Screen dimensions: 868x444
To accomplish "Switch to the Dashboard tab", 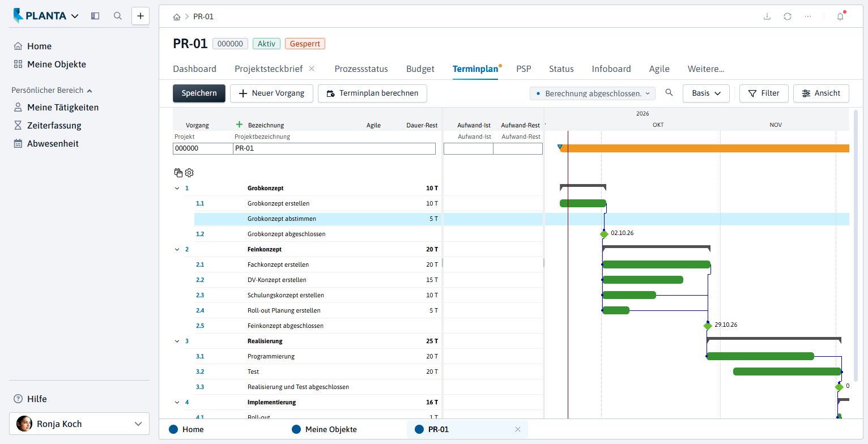I will pyautogui.click(x=194, y=69).
